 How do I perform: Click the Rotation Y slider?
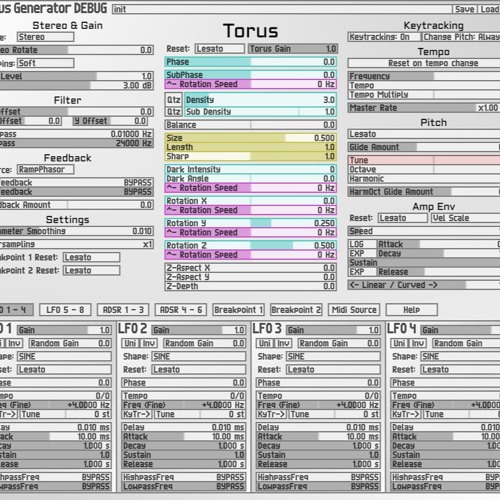[x=251, y=223]
